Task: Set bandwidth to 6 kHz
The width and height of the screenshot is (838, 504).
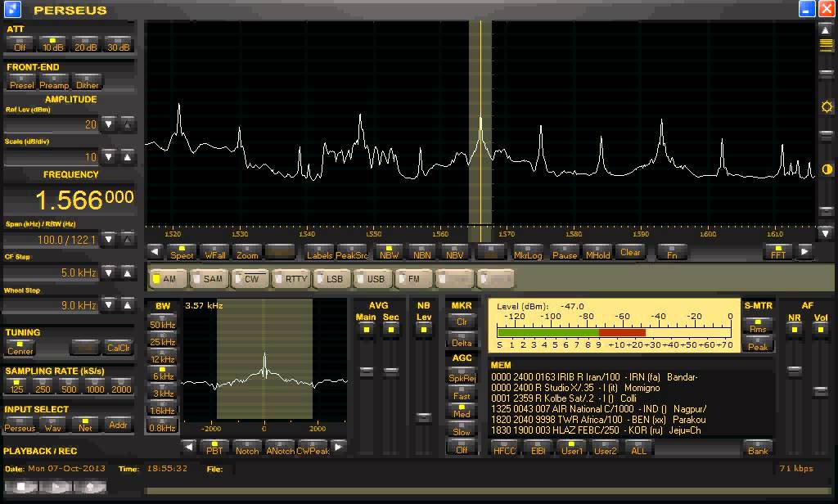Action: click(x=163, y=374)
